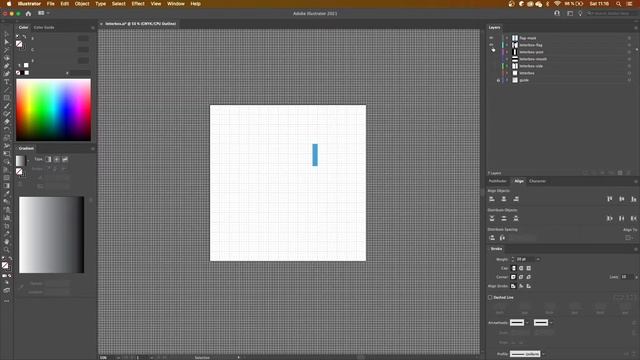Open the Align To dropdown
640x360 pixels.
point(629,238)
